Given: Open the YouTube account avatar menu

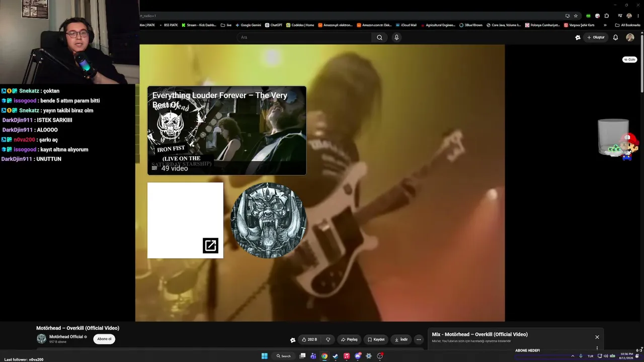Looking at the screenshot, I should point(630,37).
